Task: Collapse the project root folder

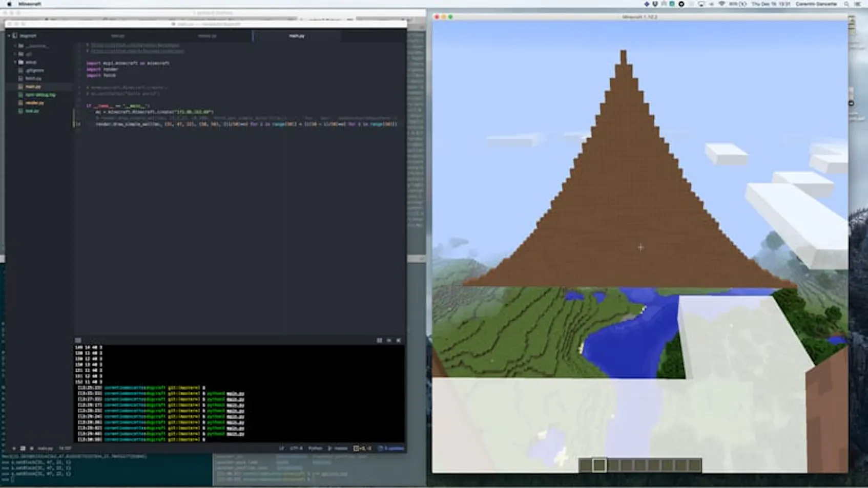Action: click(9, 36)
